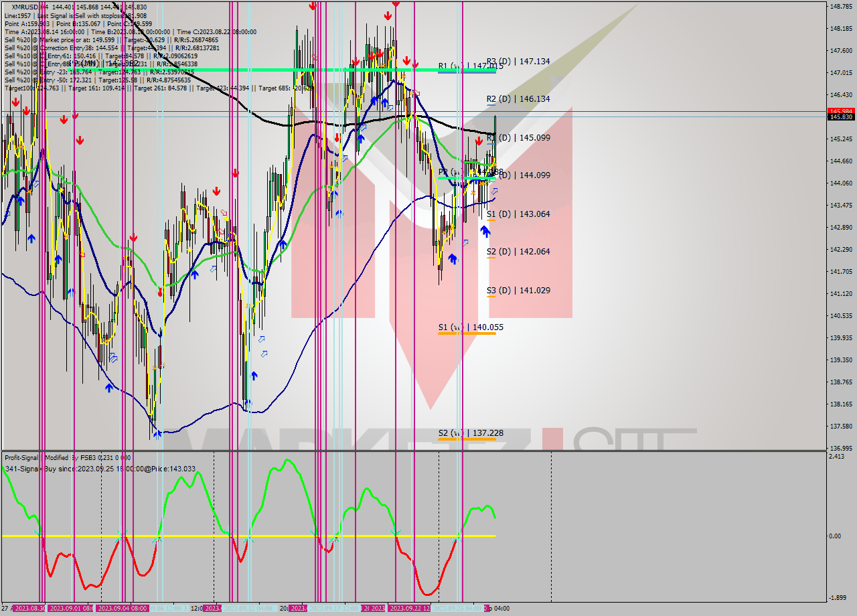Select the weekly S2 (w) 137.228 label

pos(471,433)
